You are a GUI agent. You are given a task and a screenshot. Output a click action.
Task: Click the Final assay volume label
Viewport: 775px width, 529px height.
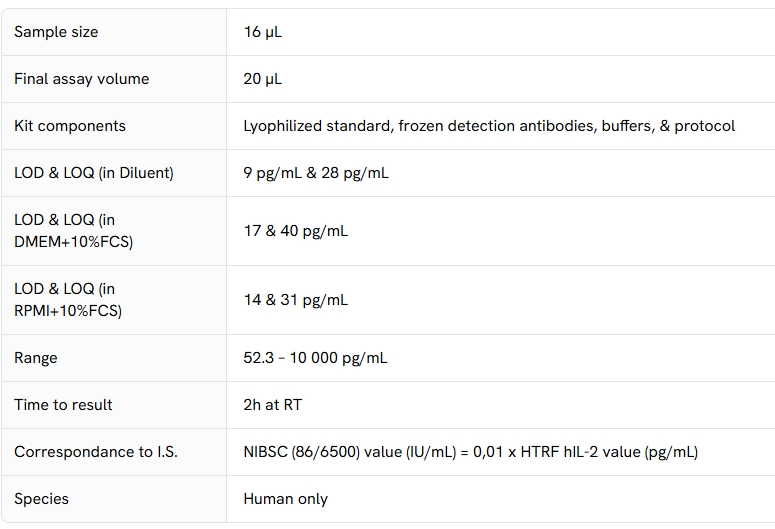pyautogui.click(x=82, y=79)
